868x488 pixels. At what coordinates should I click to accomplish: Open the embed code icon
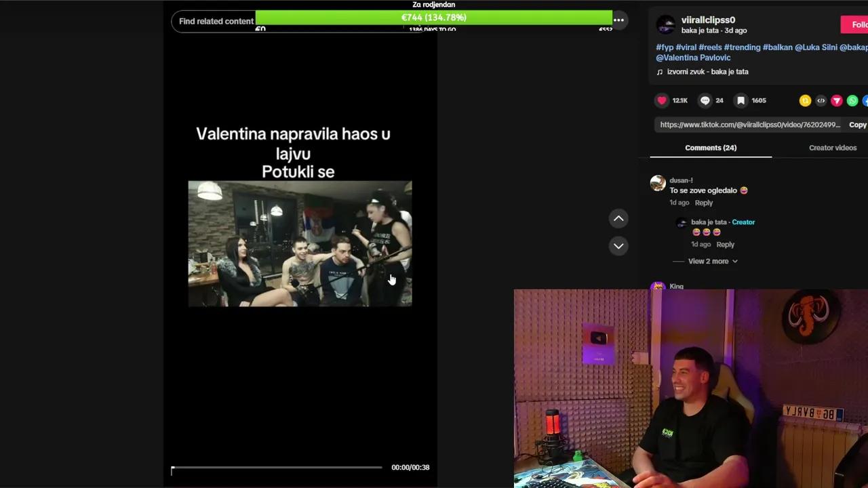pos(821,100)
